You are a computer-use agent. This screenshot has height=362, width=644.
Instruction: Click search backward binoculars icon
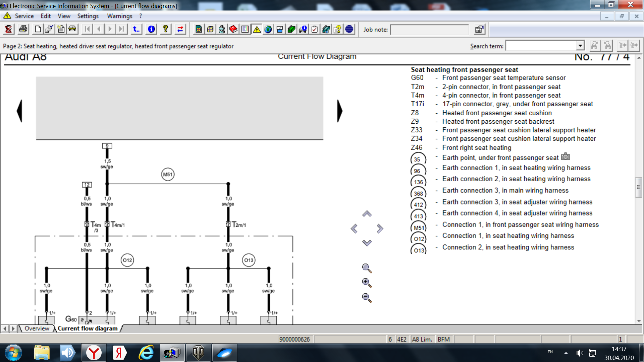607,46
